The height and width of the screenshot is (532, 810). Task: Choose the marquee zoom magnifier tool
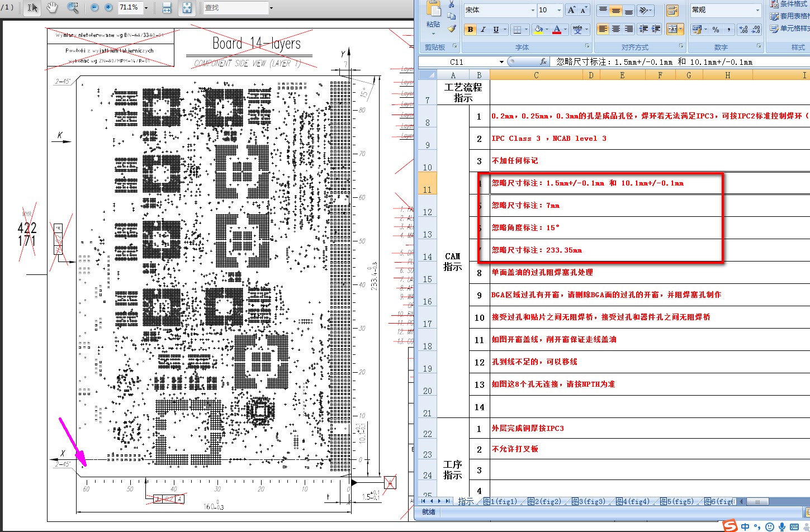(x=73, y=8)
